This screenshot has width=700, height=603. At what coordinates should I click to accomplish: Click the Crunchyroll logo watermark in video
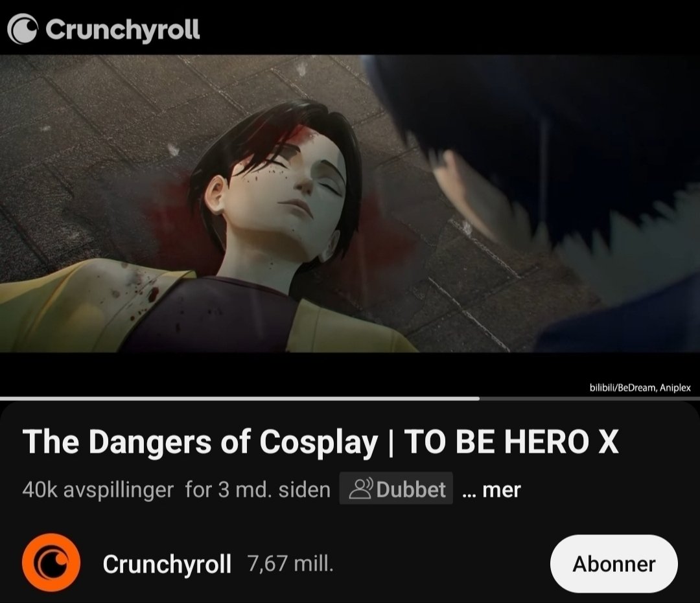click(22, 29)
